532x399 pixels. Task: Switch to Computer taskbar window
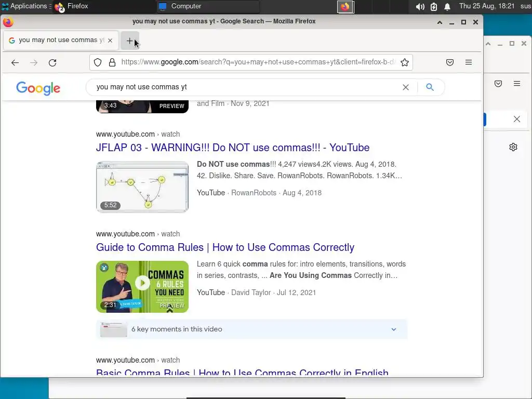208,6
